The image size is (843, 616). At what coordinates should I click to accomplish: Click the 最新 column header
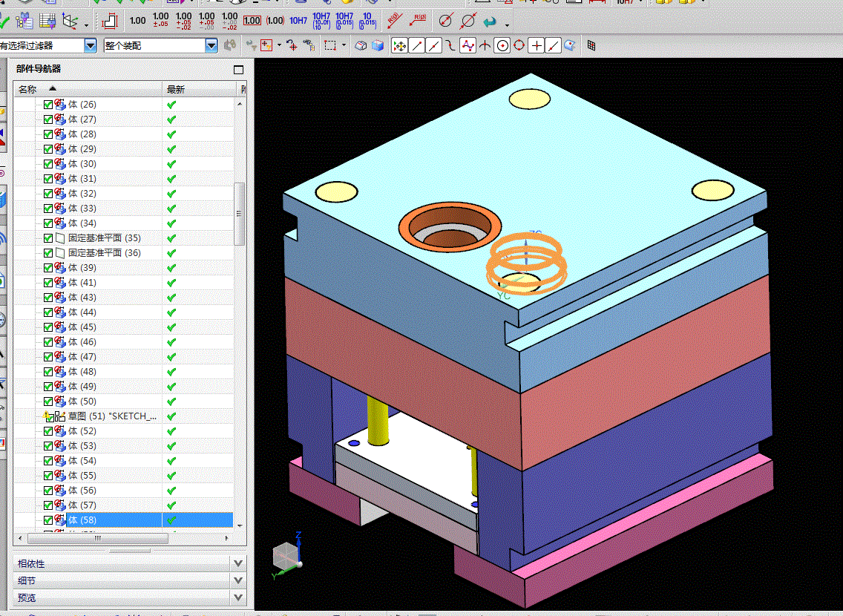pos(176,89)
